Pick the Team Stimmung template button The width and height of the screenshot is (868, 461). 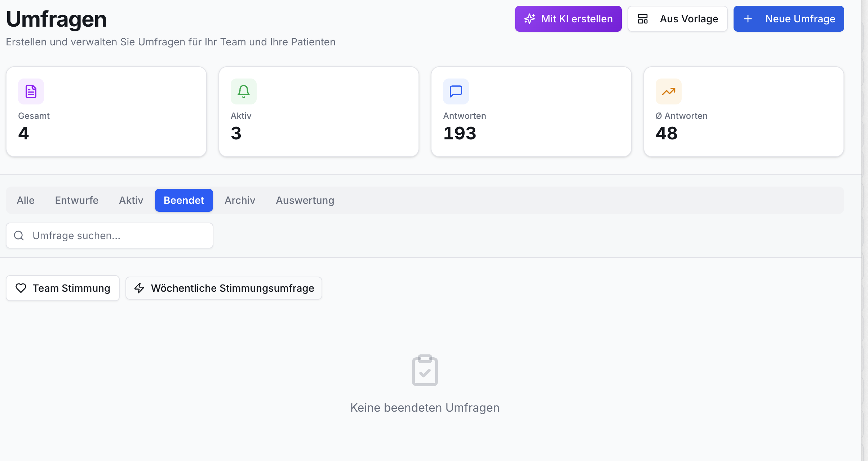coord(63,288)
